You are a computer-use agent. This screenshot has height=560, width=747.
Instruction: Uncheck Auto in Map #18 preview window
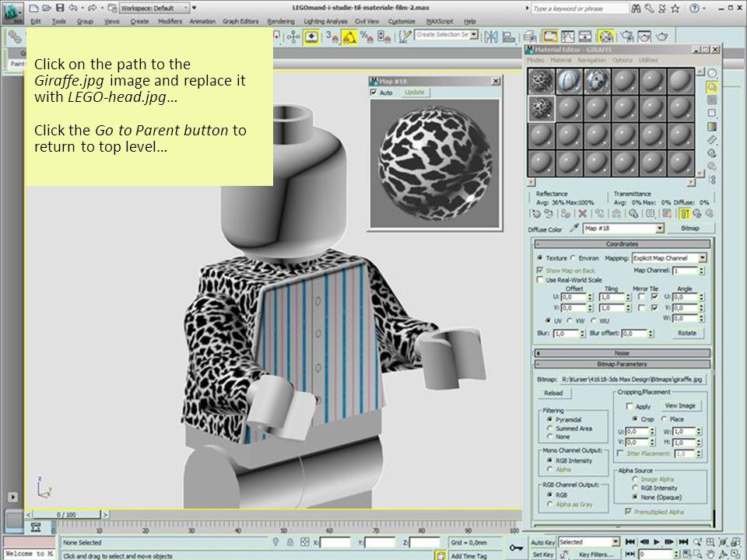(373, 93)
